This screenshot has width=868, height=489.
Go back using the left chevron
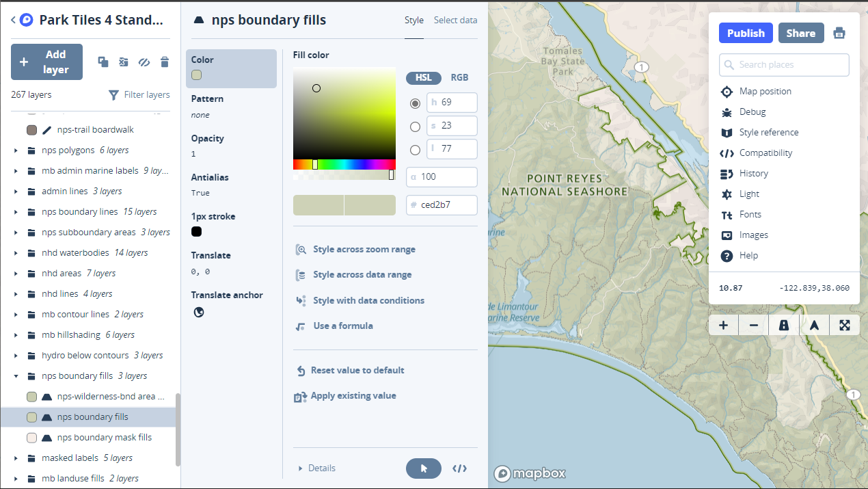point(13,21)
